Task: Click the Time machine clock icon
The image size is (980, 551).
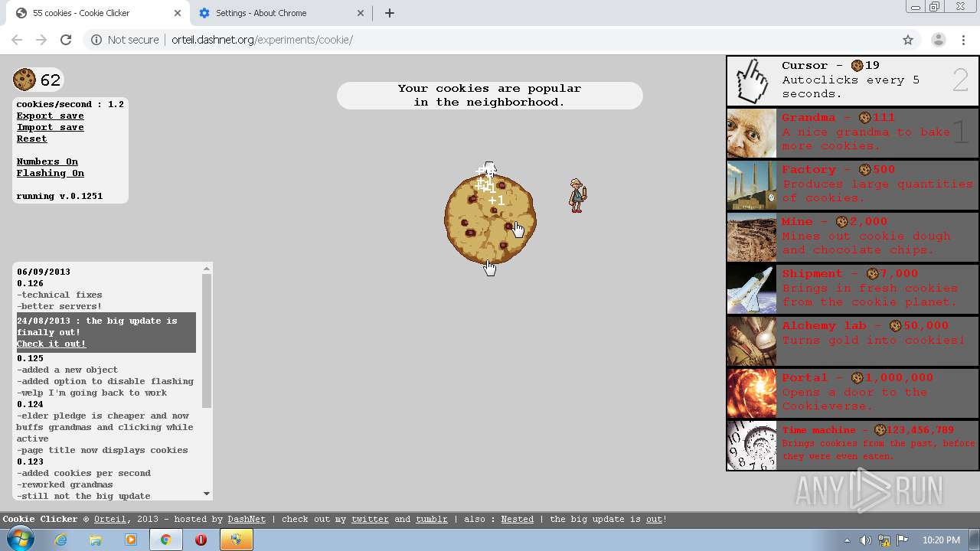Action: pos(752,445)
